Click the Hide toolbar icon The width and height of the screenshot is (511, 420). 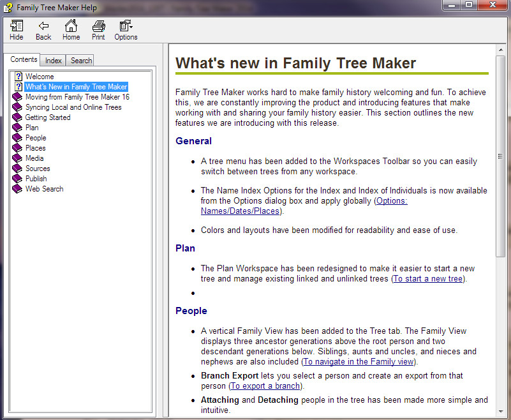coord(17,26)
